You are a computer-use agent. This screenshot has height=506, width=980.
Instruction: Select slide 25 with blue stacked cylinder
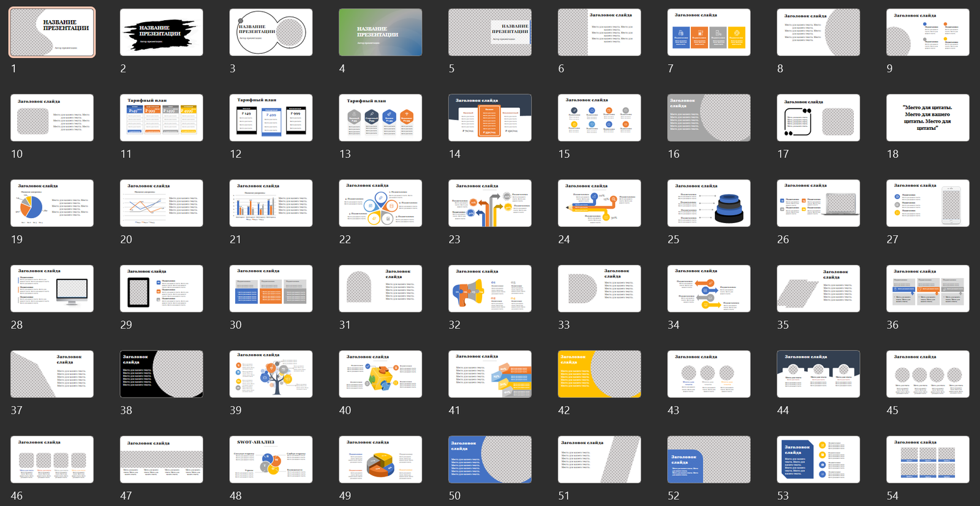(709, 203)
